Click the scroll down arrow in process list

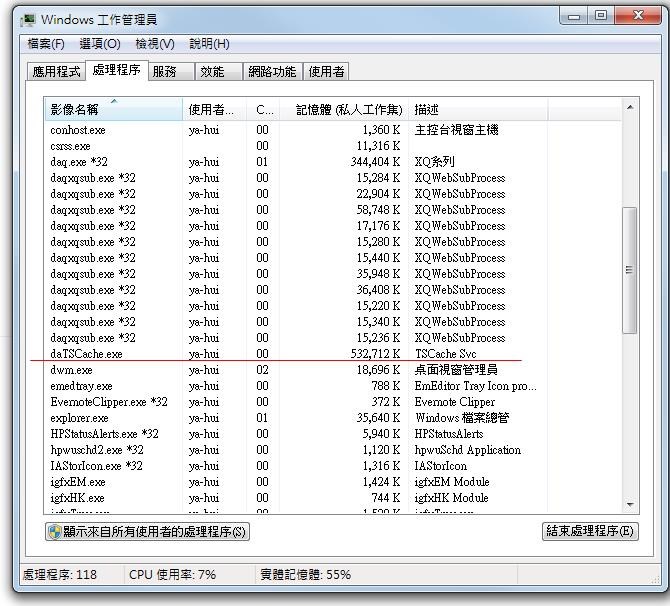[630, 505]
